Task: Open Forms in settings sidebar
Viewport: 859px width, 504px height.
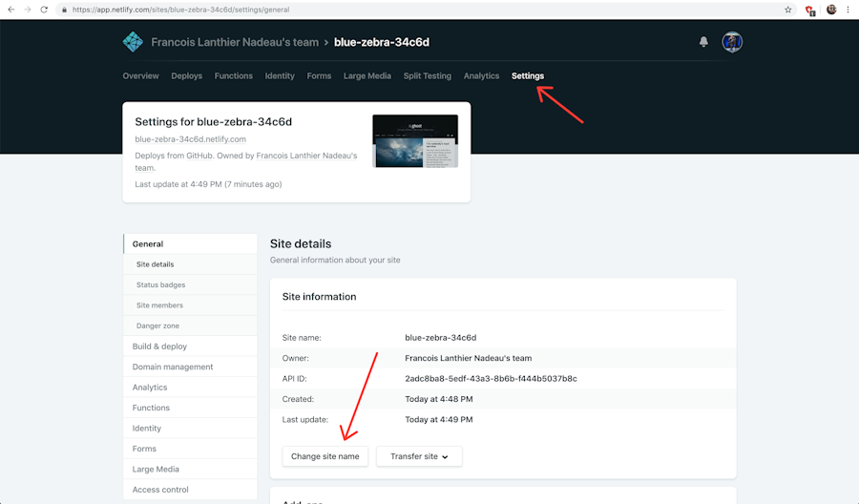Action: click(x=190, y=449)
